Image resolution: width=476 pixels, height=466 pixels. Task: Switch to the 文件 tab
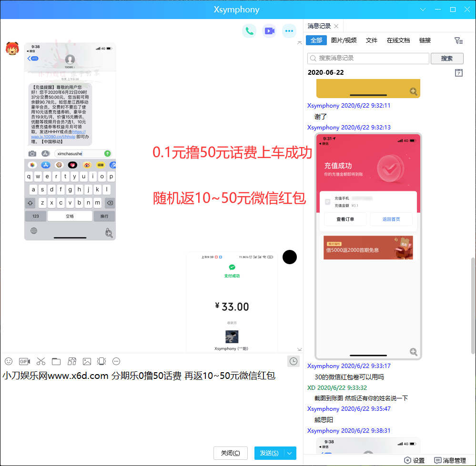pos(371,40)
